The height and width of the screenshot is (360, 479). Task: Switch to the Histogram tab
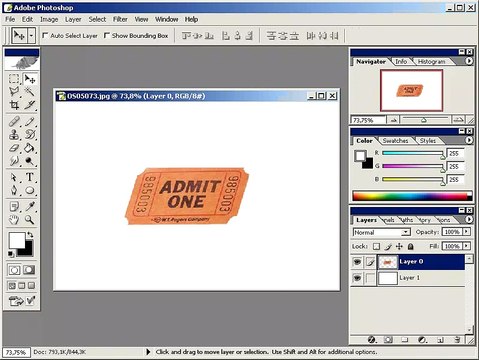(x=431, y=62)
